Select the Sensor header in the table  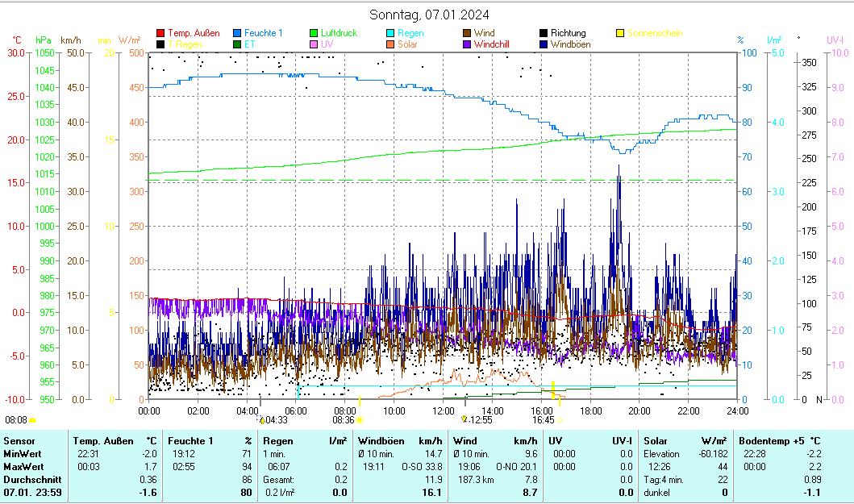coord(19,441)
